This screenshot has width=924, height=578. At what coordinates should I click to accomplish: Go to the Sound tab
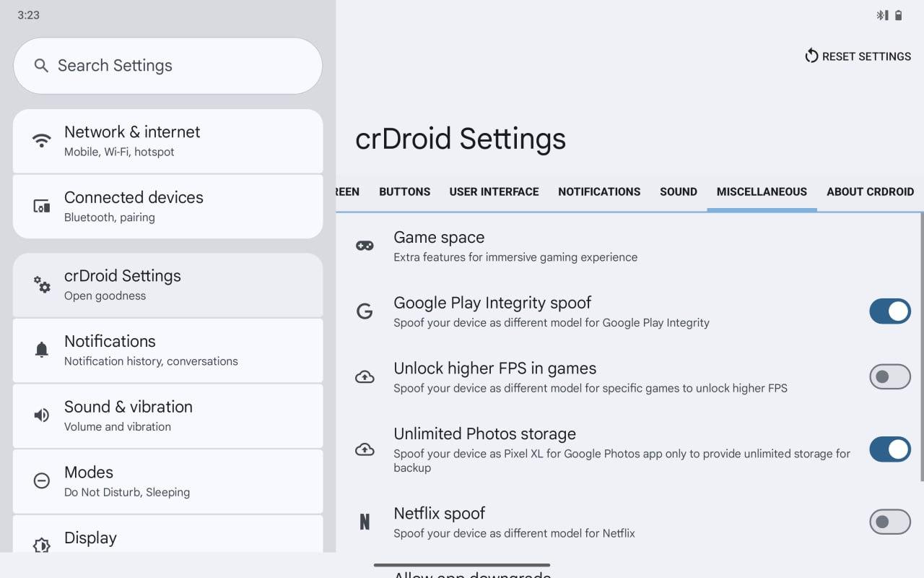[x=679, y=191]
